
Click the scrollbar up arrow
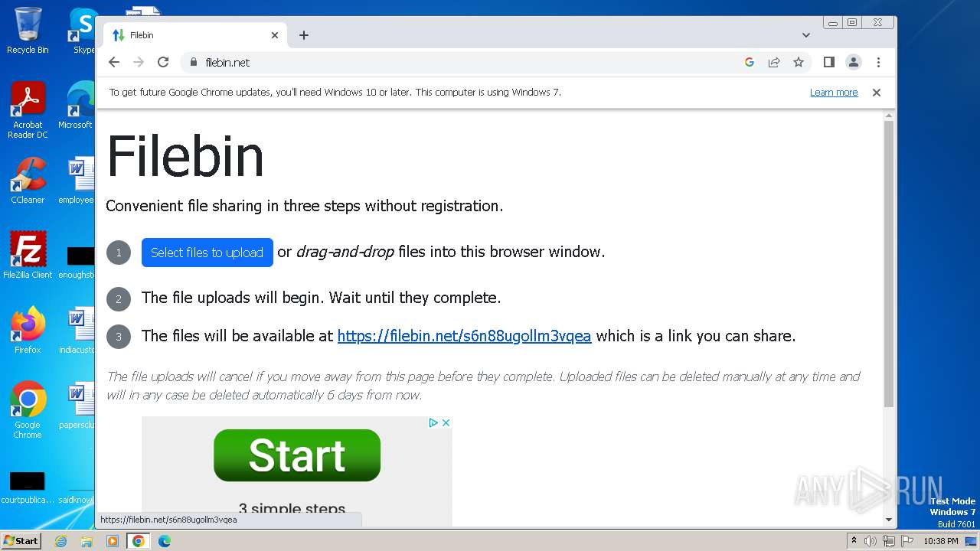[x=889, y=116]
